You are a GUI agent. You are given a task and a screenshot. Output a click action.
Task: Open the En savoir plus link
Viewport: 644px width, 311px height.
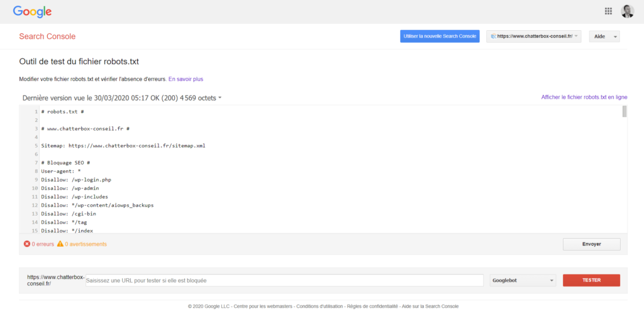186,79
